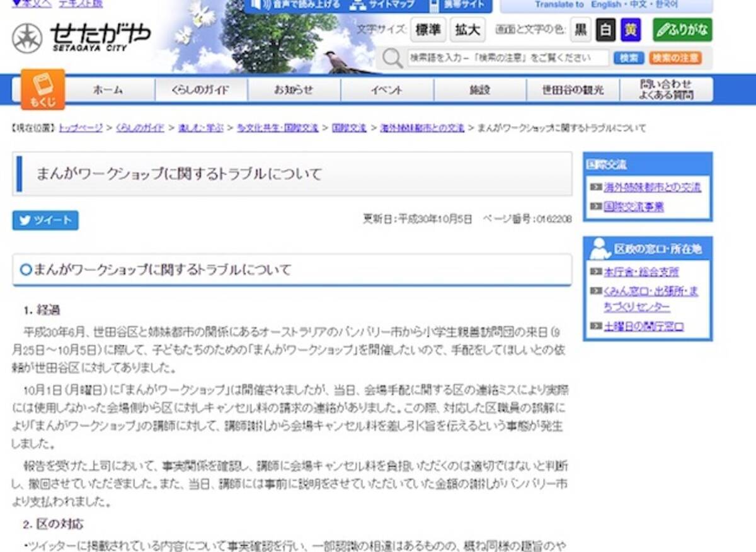756x552 pixels.
Task: Select the 黒 color scheme
Action: coord(580,30)
